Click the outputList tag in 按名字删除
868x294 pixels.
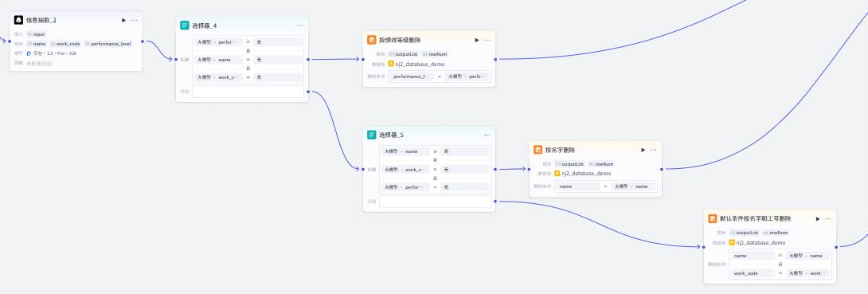tap(569, 163)
